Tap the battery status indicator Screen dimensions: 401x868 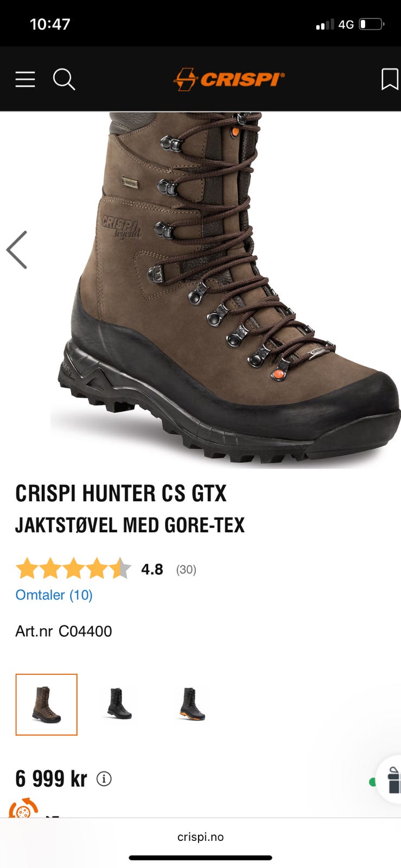pos(372,24)
